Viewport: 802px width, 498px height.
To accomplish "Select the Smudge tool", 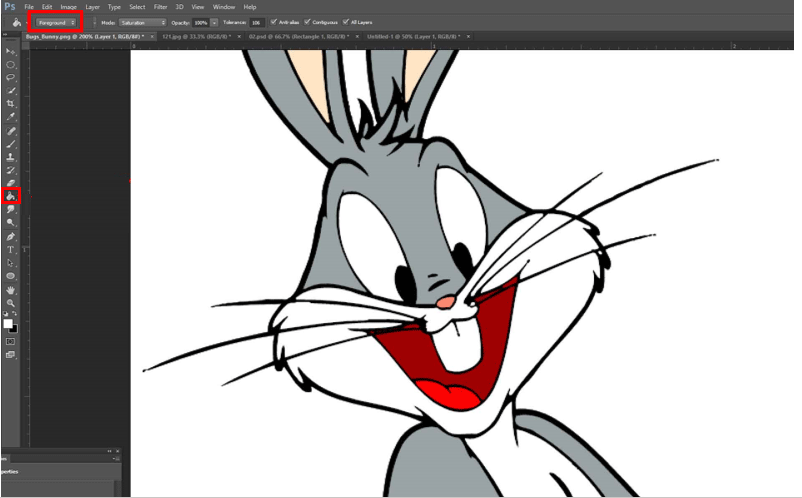I will click(10, 210).
